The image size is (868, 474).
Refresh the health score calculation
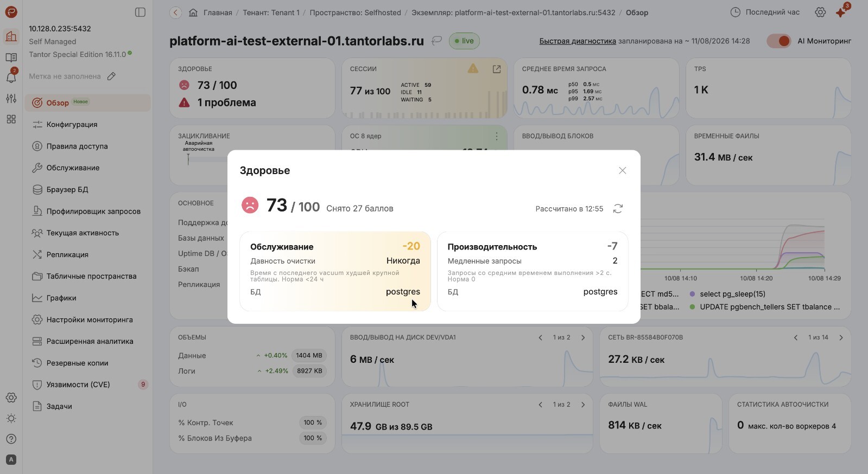point(618,209)
